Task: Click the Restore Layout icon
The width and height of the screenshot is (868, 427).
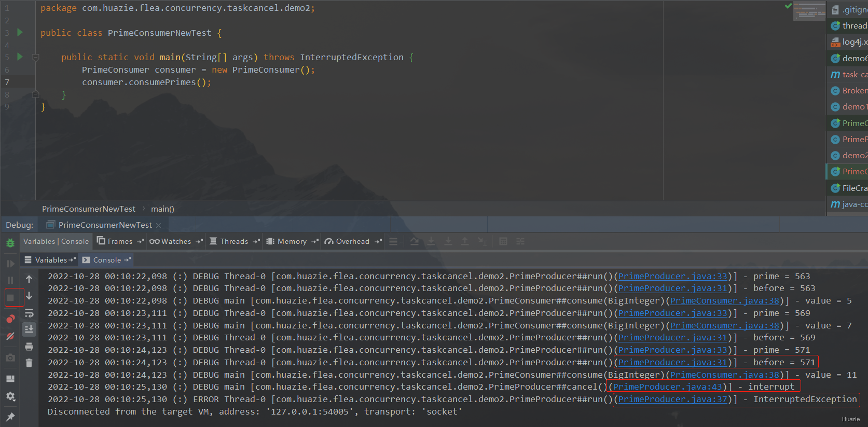Action: click(x=10, y=379)
